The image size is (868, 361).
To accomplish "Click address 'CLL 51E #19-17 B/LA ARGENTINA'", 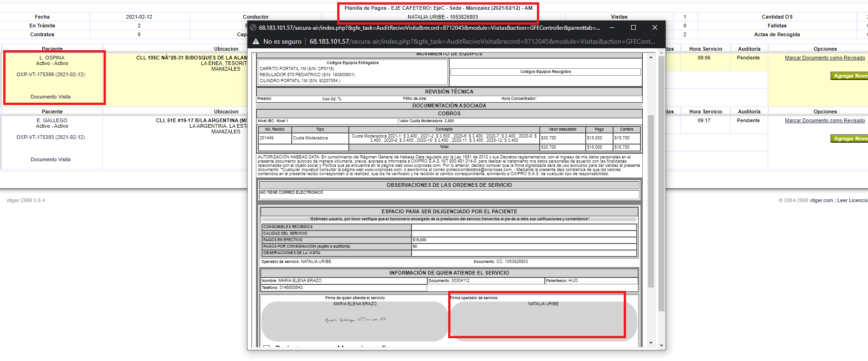I will (202, 120).
